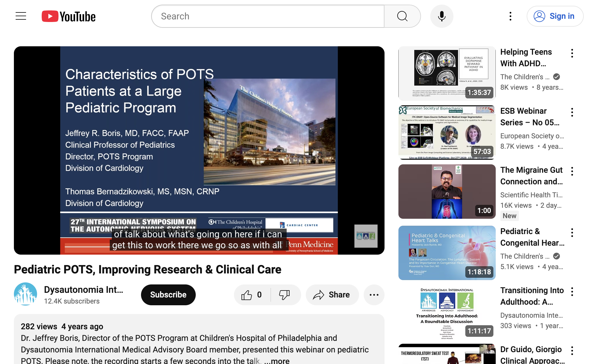Image resolution: width=593 pixels, height=364 pixels.
Task: Open the hamburger guide menu
Action: [21, 16]
